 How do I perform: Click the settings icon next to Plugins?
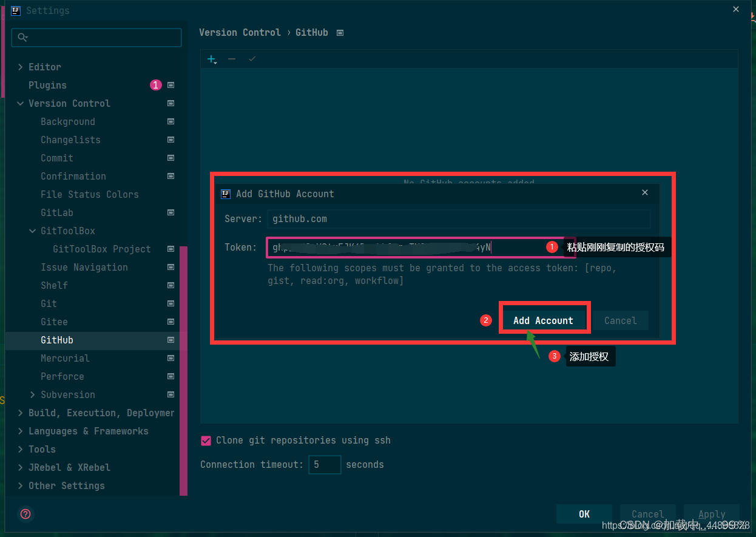tap(170, 85)
